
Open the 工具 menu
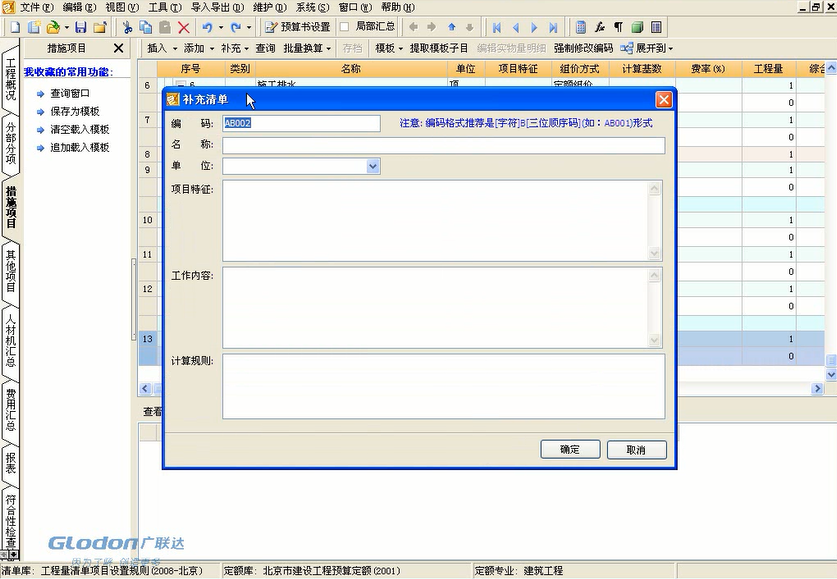click(157, 7)
